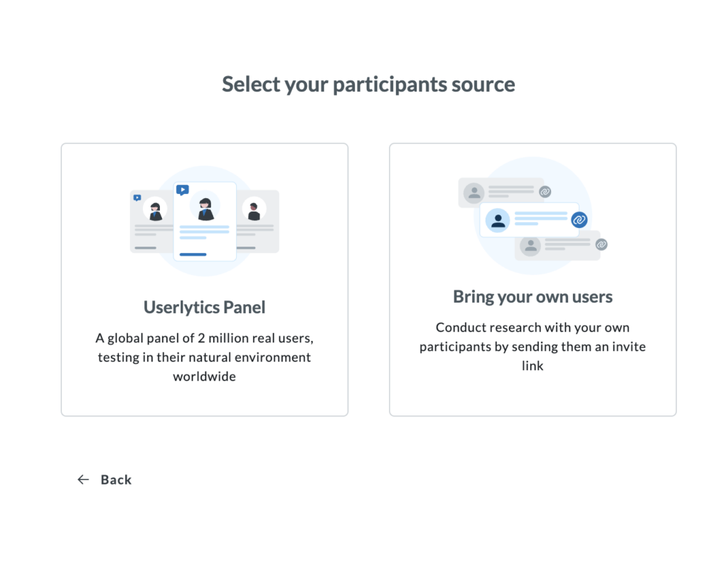Click the "Select your participants source" title
The width and height of the screenshot is (728, 569).
coord(368,84)
